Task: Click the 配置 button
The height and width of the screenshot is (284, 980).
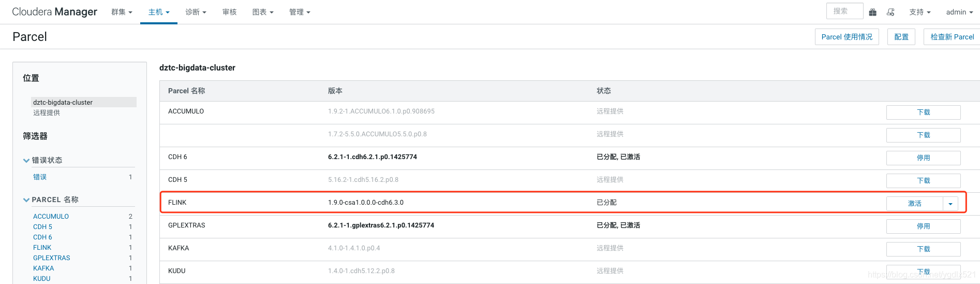Action: (x=901, y=37)
